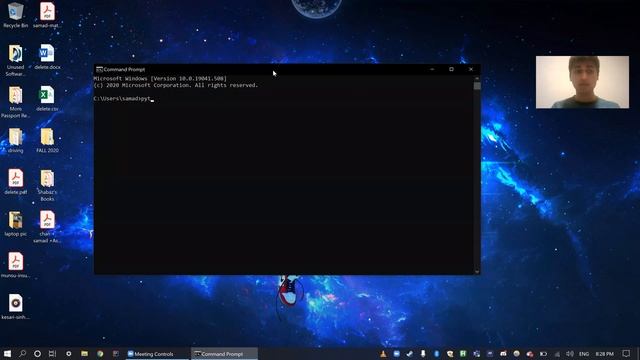Select the driving folder on desktop
Viewport: 640px width, 360px height.
click(16, 140)
